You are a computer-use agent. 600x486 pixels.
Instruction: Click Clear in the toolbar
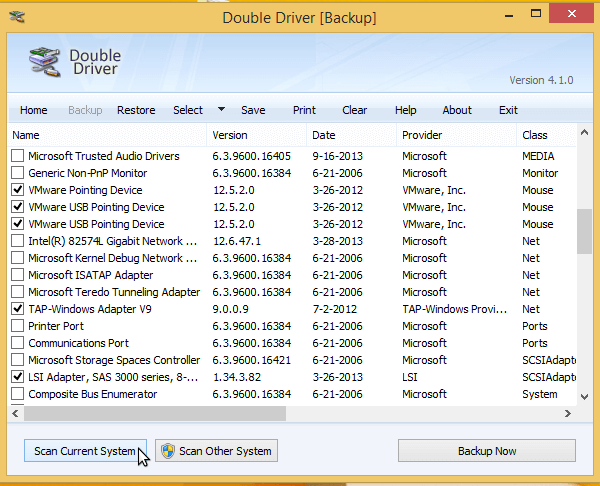point(354,110)
